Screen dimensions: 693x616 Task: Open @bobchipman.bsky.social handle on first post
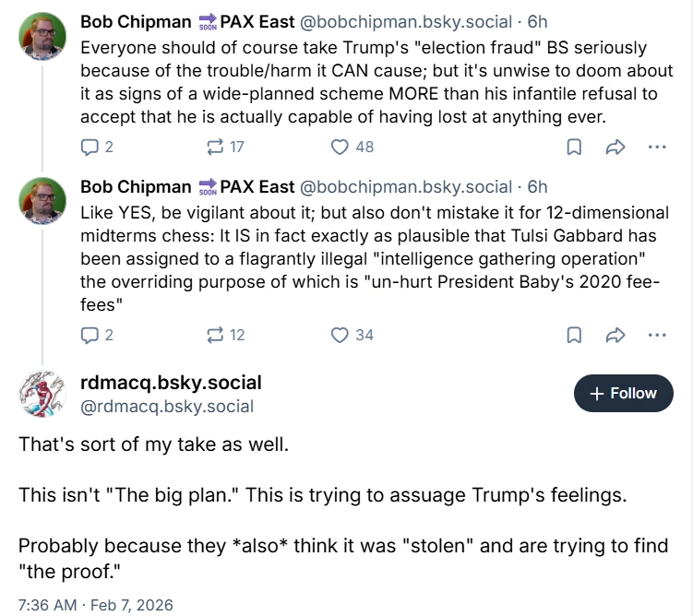pos(406,21)
